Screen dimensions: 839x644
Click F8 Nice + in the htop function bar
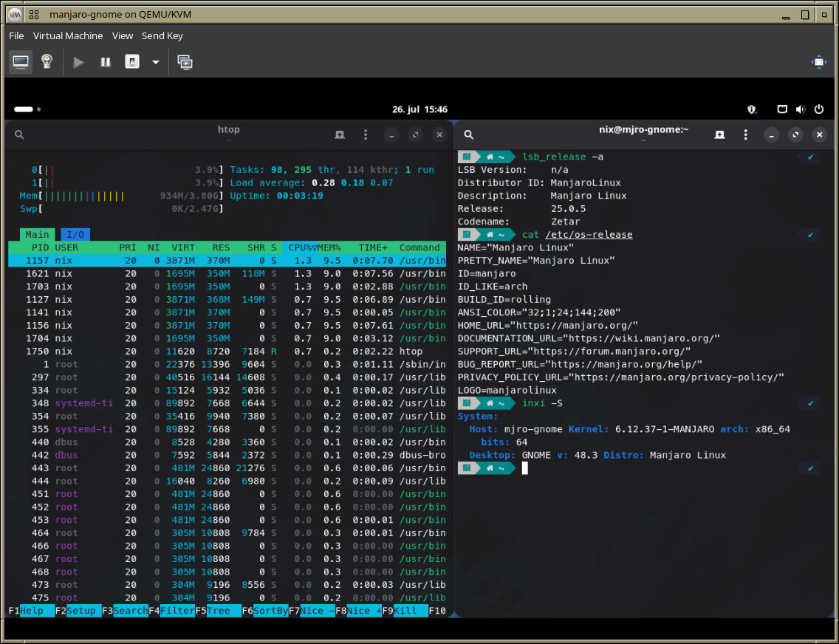(358, 611)
